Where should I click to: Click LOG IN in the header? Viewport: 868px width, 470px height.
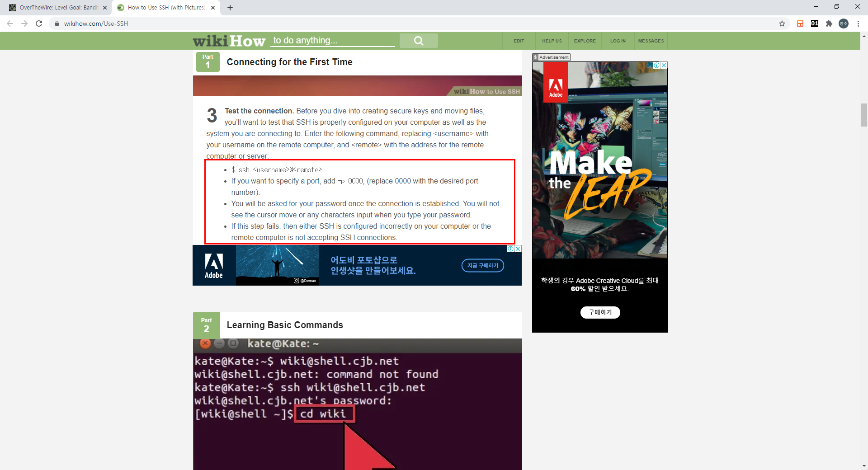tap(618, 41)
